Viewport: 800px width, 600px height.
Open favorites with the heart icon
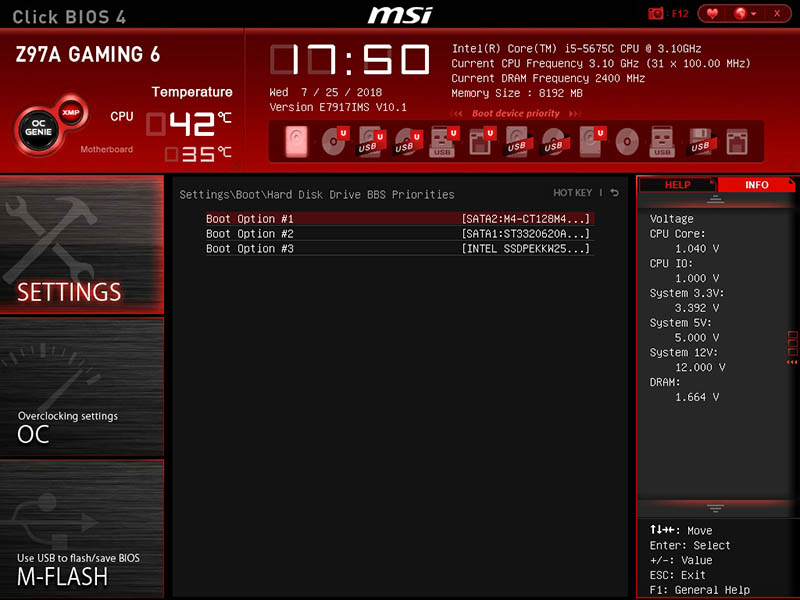point(712,14)
